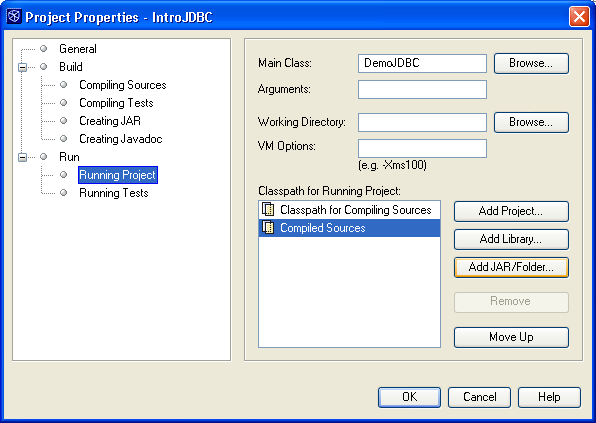Click Move Up for the selected classpath entry

[511, 337]
